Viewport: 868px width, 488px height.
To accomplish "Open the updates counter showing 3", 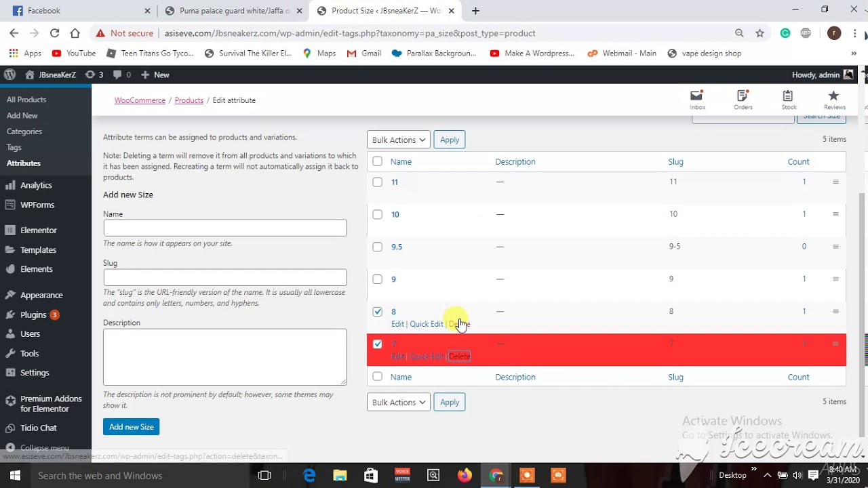I will (94, 75).
